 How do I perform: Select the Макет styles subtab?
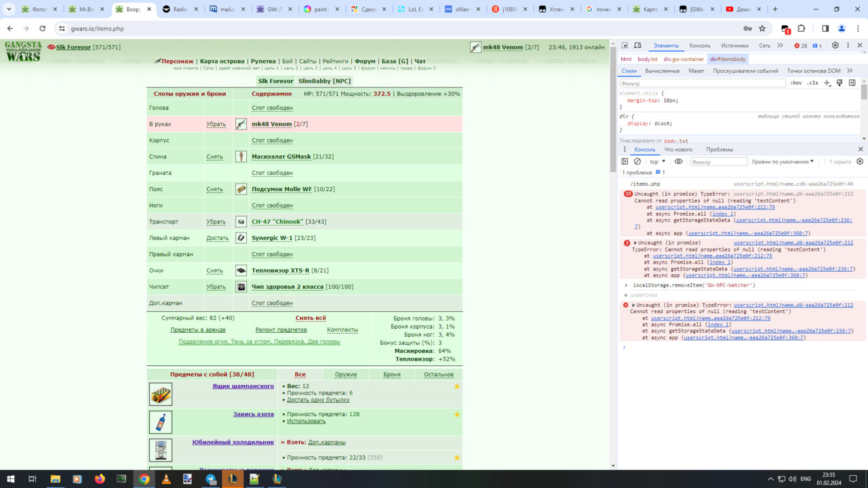(x=696, y=70)
